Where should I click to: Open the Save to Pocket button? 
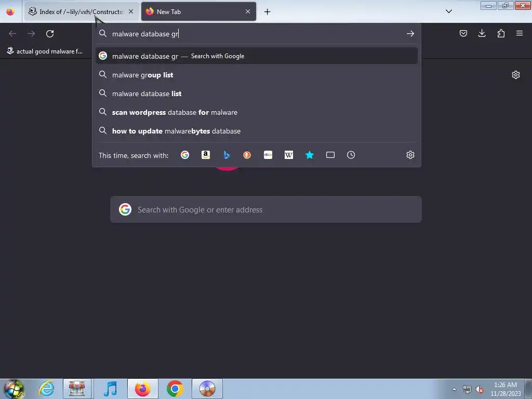click(x=463, y=33)
